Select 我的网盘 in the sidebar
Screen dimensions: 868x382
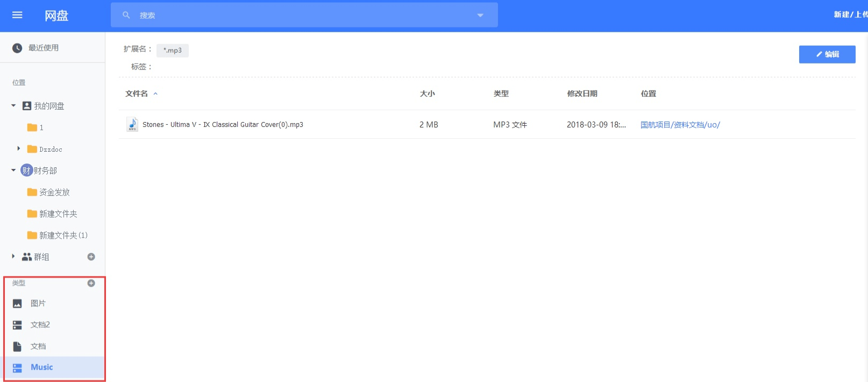click(49, 106)
